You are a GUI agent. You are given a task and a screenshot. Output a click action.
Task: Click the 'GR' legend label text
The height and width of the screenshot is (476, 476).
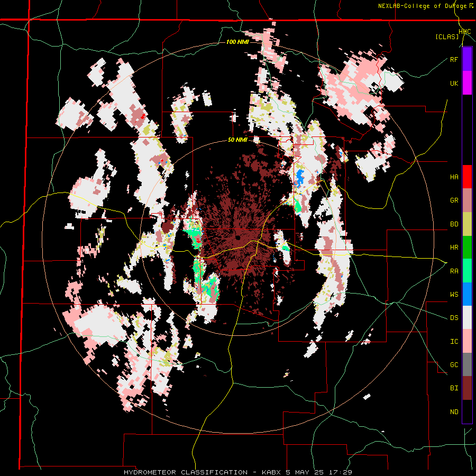[454, 200]
